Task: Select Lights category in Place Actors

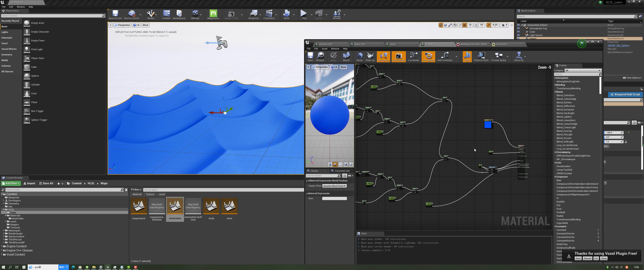Action: click(5, 32)
